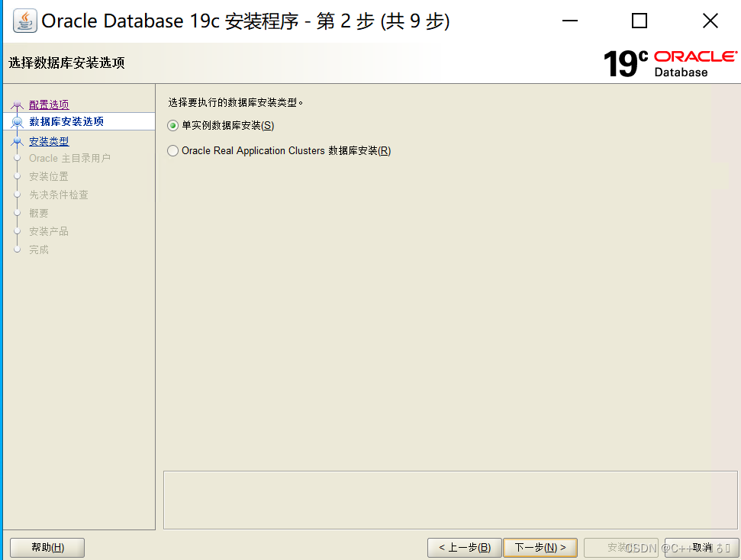Select Oracle Real Application Clusters installation option
The height and width of the screenshot is (560, 741).
(x=173, y=151)
